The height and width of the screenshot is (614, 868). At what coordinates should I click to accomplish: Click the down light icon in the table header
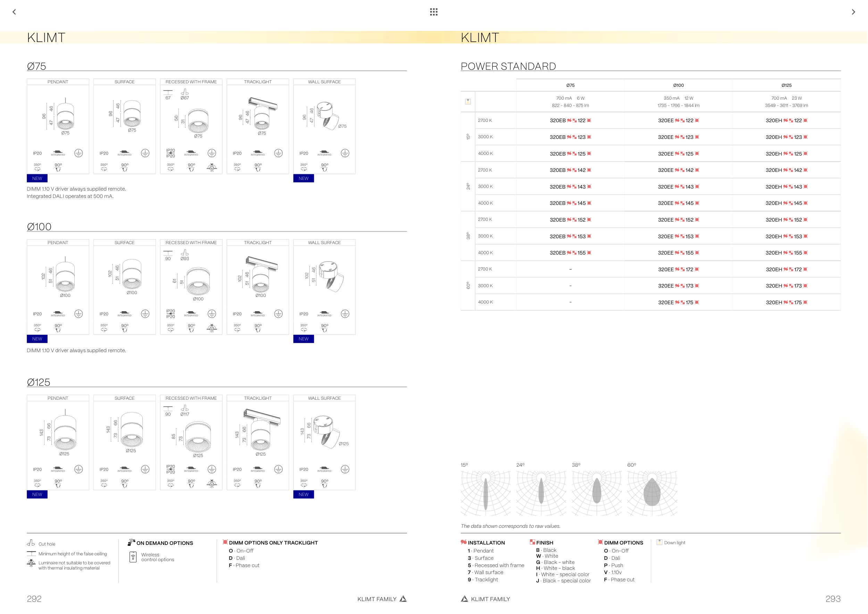tap(468, 101)
